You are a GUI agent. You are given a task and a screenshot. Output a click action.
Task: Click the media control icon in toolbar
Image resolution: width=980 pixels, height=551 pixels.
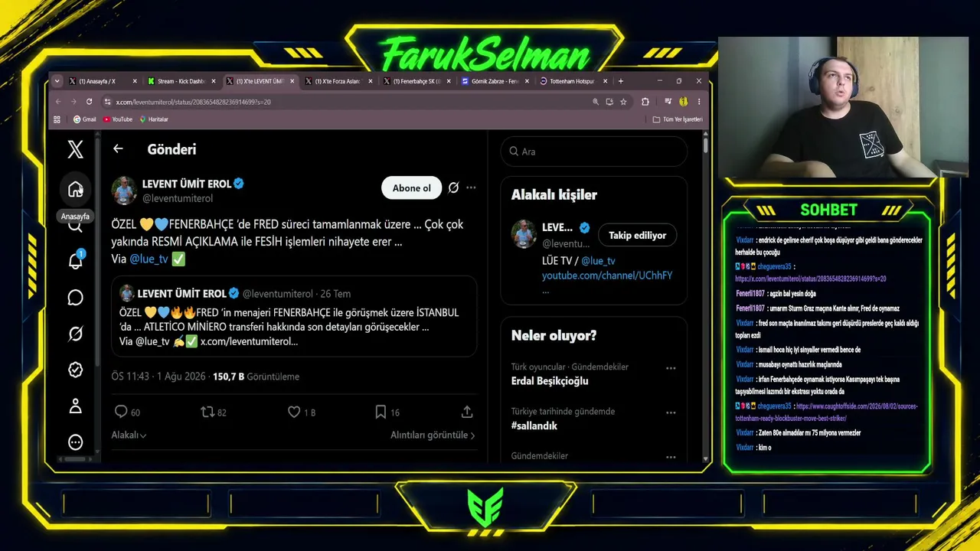tap(668, 101)
